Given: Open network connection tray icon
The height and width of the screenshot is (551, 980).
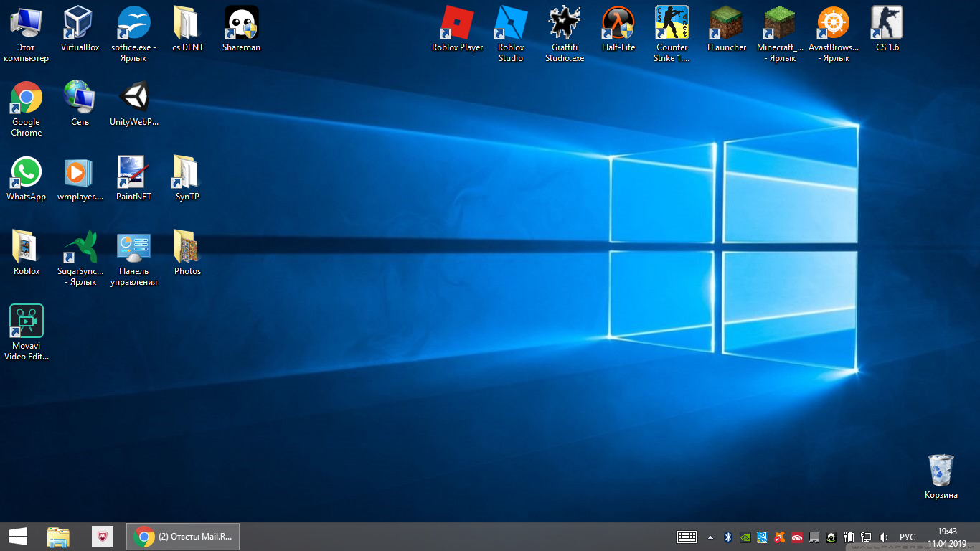Looking at the screenshot, I should pyautogui.click(x=866, y=537).
